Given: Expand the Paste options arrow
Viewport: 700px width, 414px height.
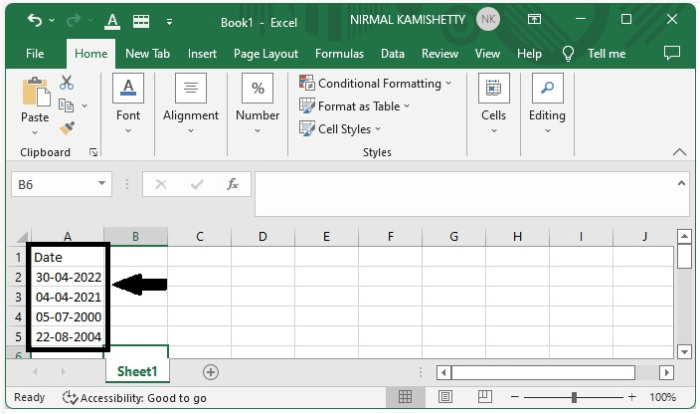Looking at the screenshot, I should pos(35,133).
